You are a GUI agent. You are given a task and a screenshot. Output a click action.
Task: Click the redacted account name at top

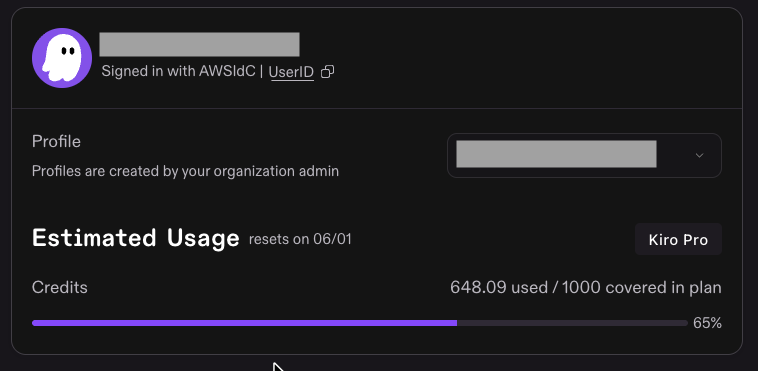199,45
